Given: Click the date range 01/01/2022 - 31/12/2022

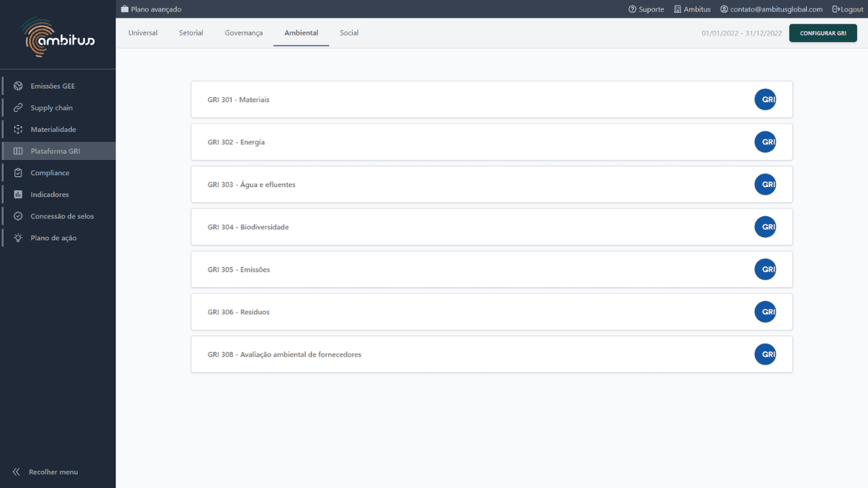Looking at the screenshot, I should (x=742, y=33).
